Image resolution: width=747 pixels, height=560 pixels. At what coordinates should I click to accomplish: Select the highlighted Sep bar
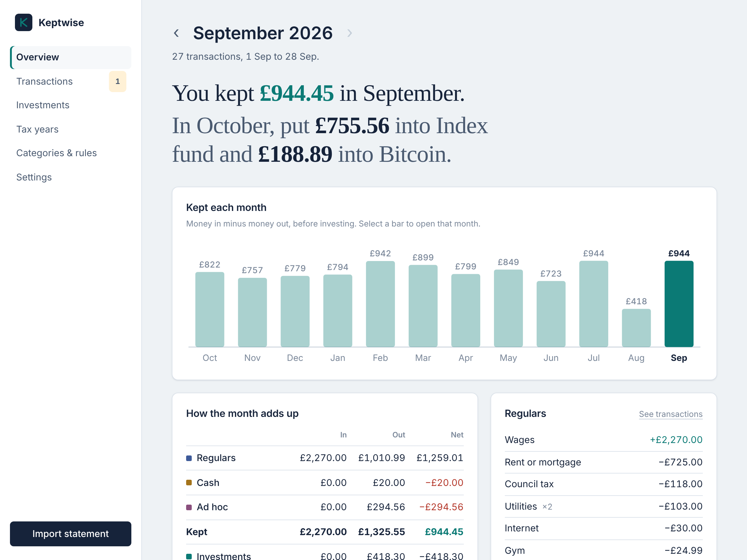[x=679, y=304]
